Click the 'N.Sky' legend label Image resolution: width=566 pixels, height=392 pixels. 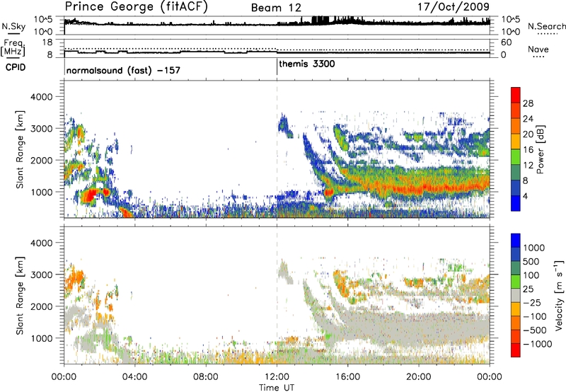click(x=13, y=26)
